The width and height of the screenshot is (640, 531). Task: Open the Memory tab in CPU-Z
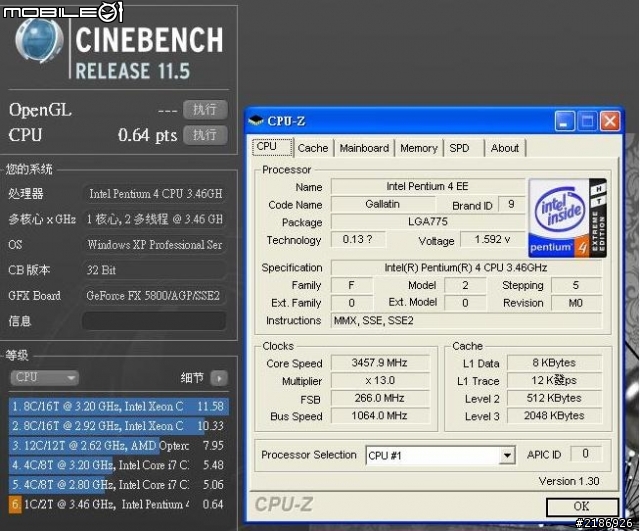point(419,148)
